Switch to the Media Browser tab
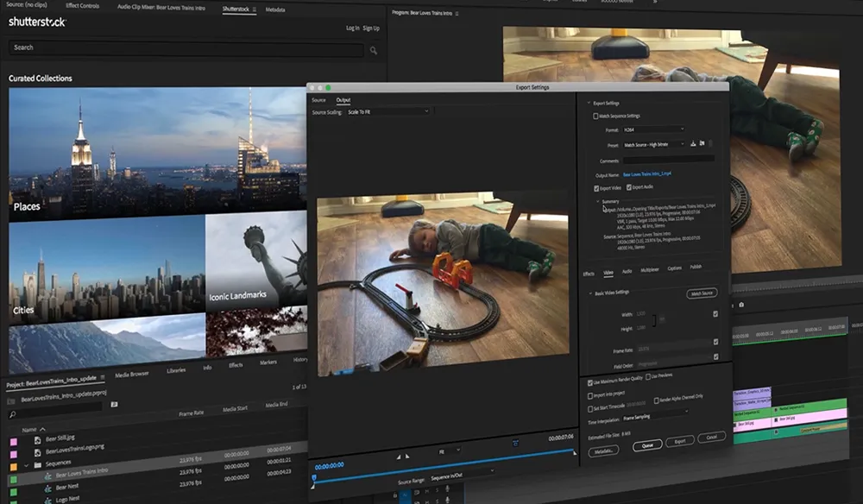 (131, 375)
